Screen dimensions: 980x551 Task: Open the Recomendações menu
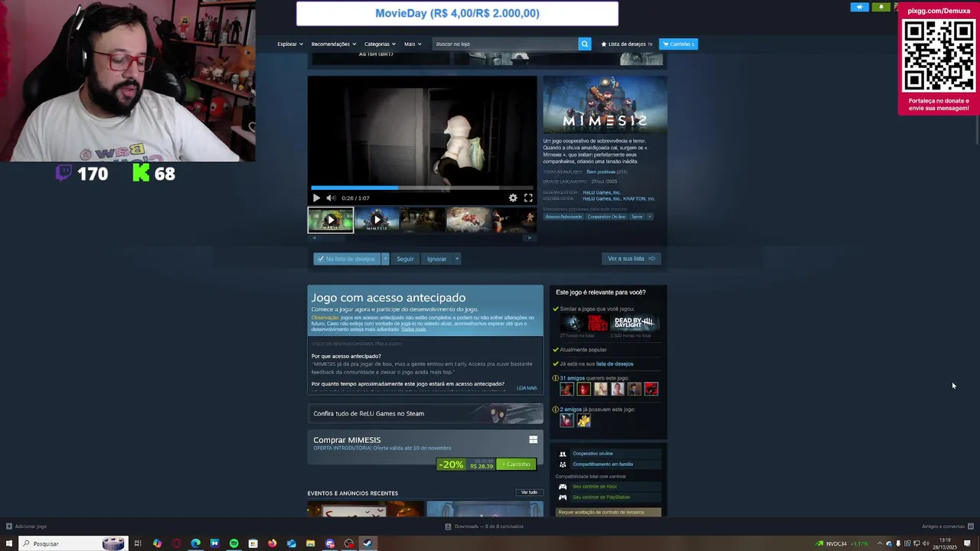tap(334, 44)
